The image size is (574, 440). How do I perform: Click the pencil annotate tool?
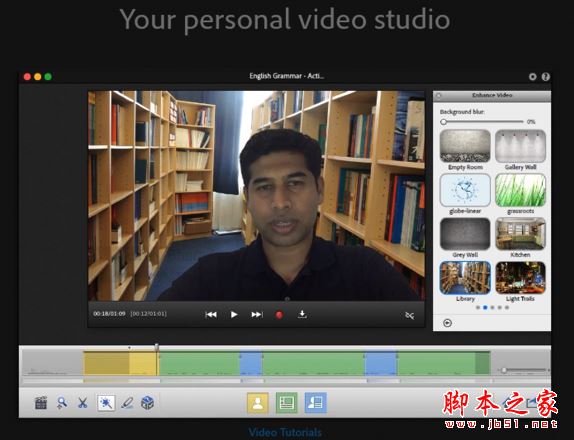(x=127, y=403)
